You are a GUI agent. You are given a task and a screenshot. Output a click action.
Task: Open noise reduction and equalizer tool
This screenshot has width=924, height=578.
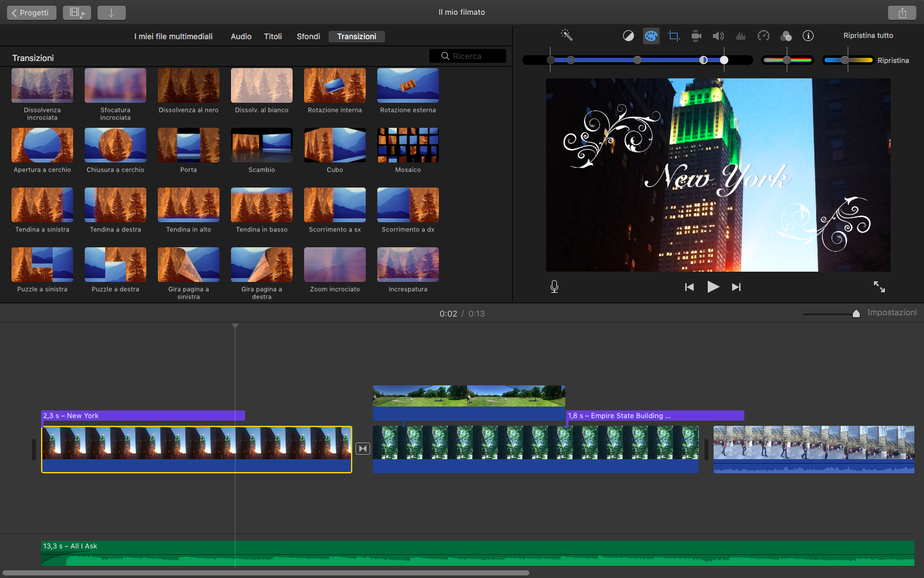(741, 36)
